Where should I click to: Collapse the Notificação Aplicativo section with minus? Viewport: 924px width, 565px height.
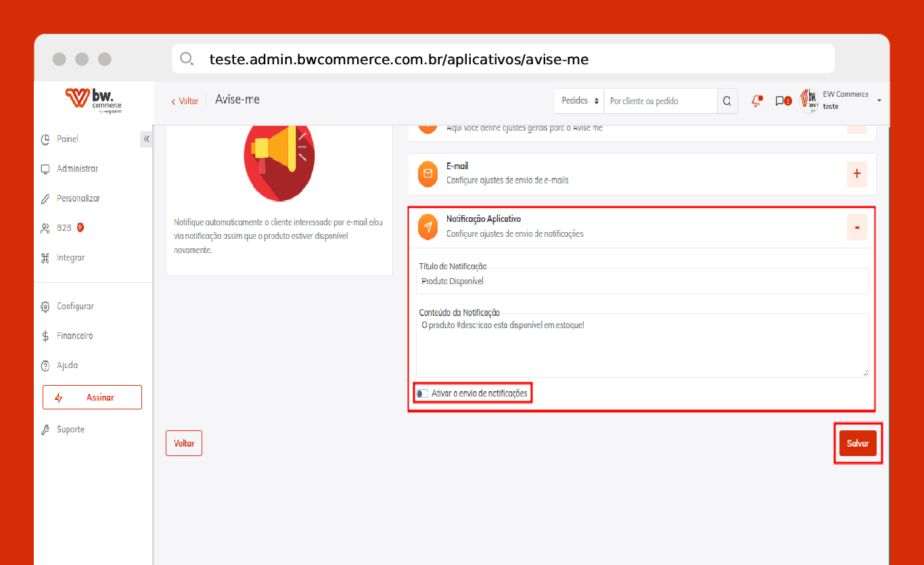pyautogui.click(x=856, y=227)
